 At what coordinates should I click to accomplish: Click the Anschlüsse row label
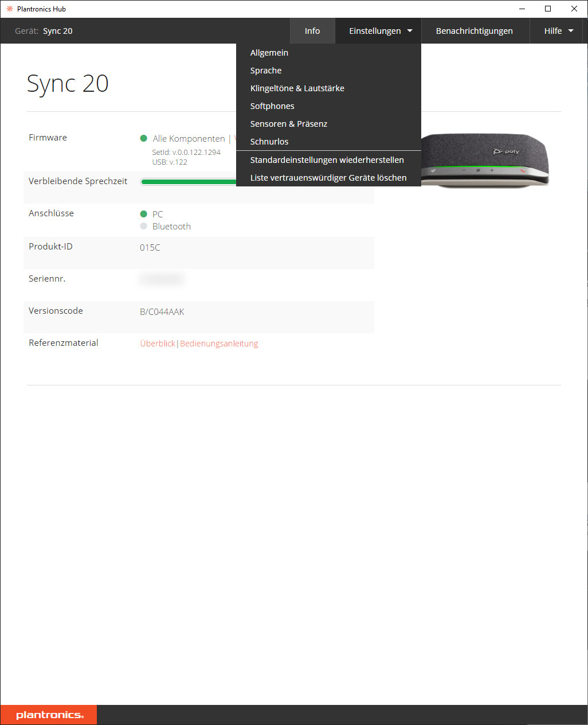tap(51, 213)
